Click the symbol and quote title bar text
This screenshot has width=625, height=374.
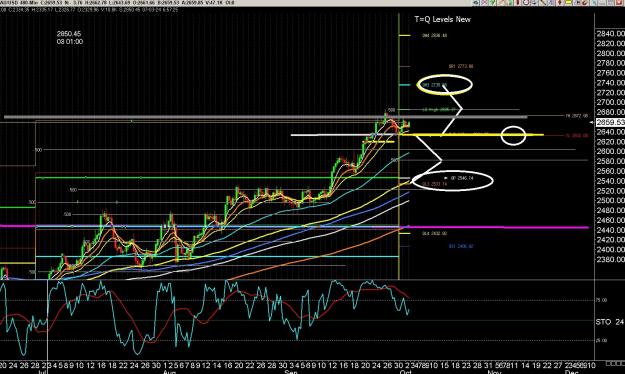(117, 3)
